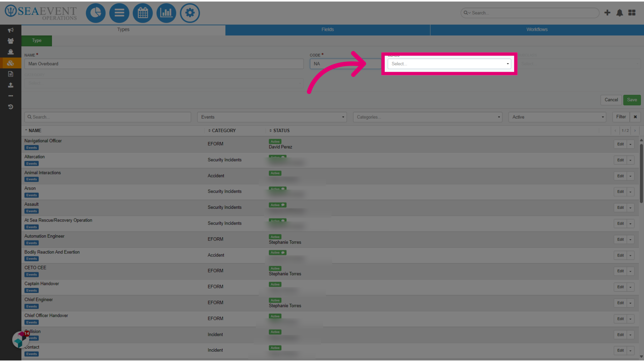Image resolution: width=644 pixels, height=362 pixels.
Task: Open the calendar icon in header
Action: [143, 13]
